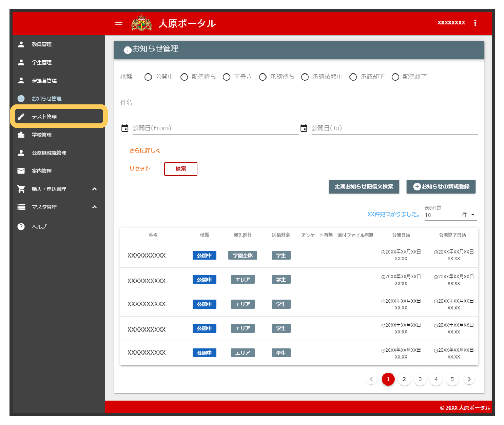Open 案内管理 menu item
Viewport: 504px width, 425px height.
tap(59, 171)
